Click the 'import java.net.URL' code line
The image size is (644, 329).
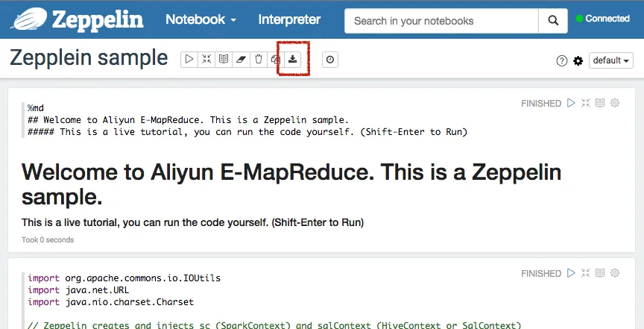click(x=78, y=290)
